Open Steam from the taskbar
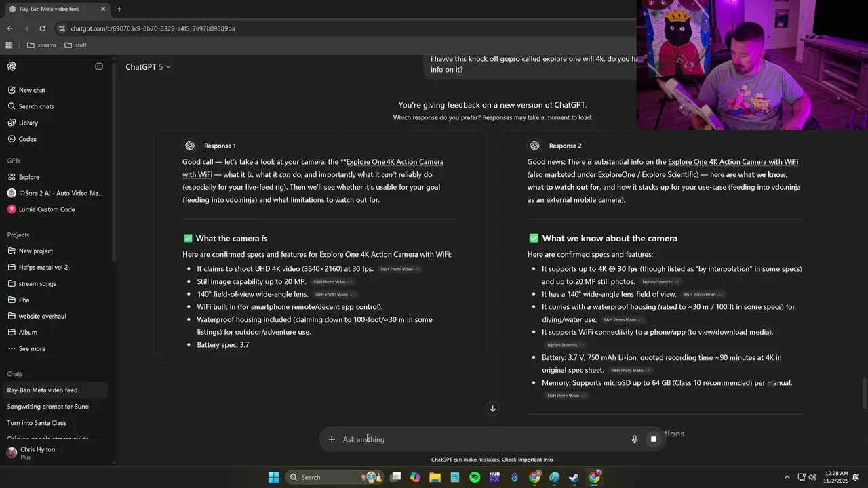 (574, 477)
